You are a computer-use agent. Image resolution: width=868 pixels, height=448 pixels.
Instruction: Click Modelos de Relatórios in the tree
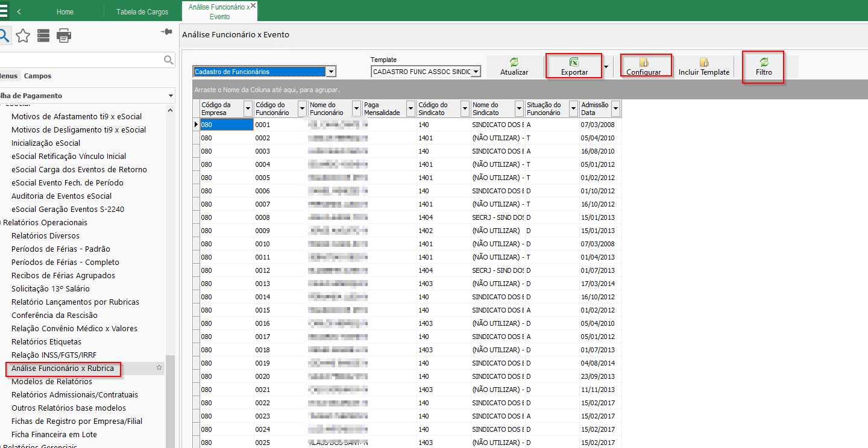pyautogui.click(x=52, y=382)
